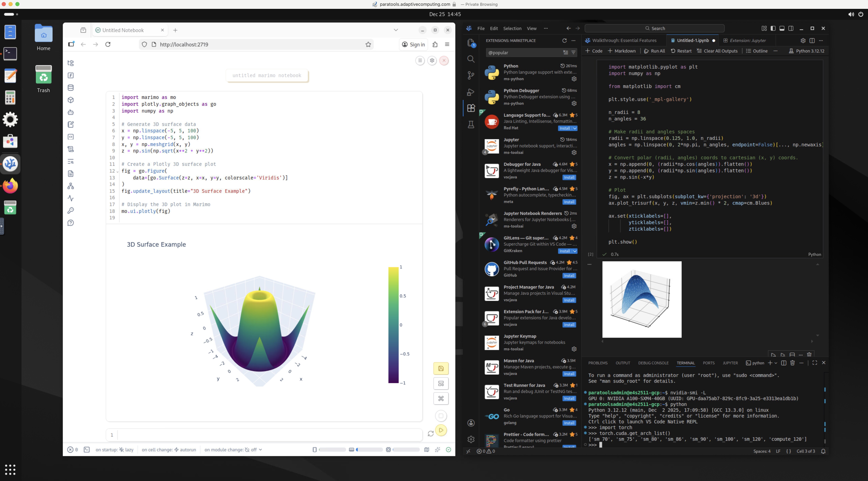The image size is (868, 481).
Task: Click the marimo save notebook icon
Action: click(441, 368)
